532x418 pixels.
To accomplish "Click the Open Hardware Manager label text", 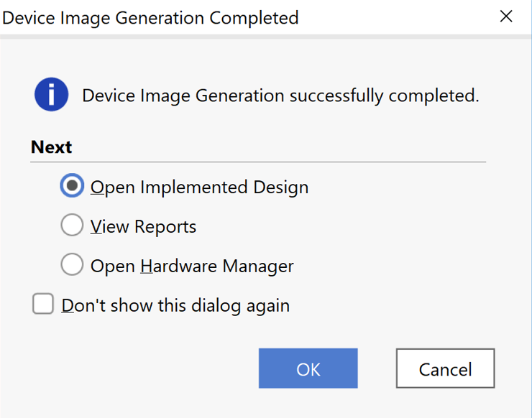I will click(x=192, y=266).
